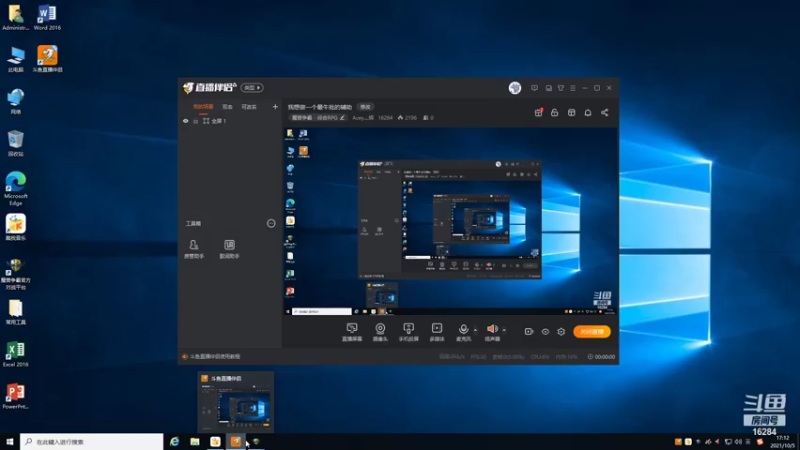The width and height of the screenshot is (800, 450).
Task: Toggle preview with the bottom-bar eye icon
Action: (x=545, y=332)
